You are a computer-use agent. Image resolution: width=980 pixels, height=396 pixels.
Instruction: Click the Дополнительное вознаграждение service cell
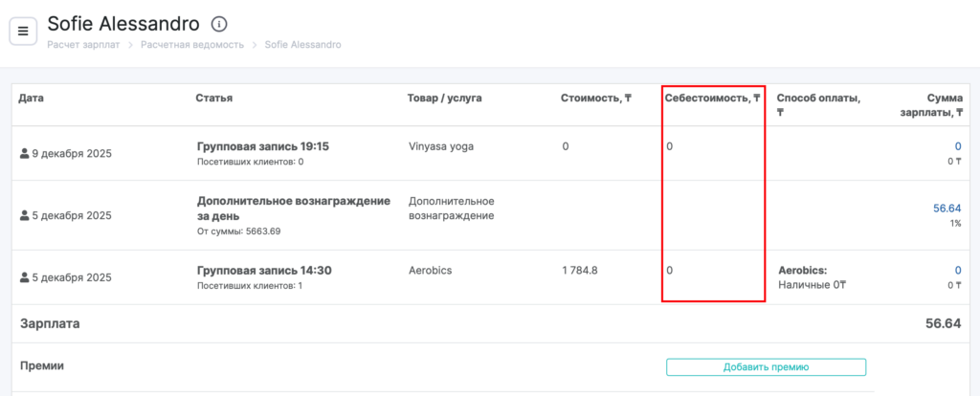452,209
